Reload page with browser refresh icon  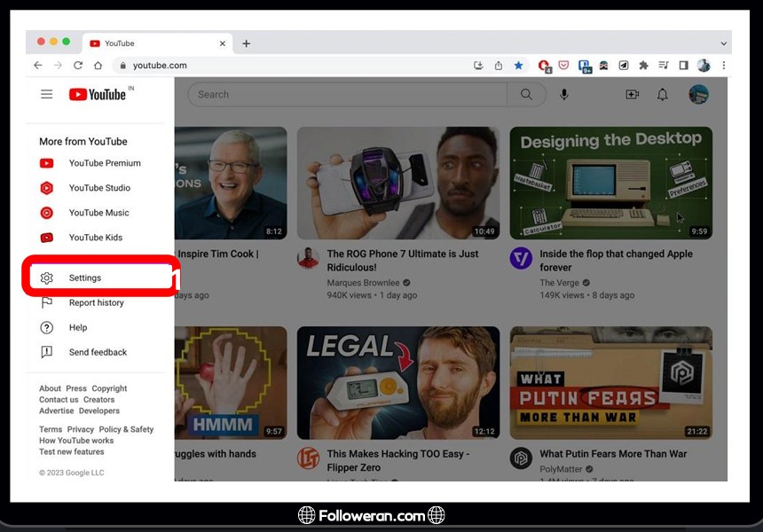pos(78,66)
